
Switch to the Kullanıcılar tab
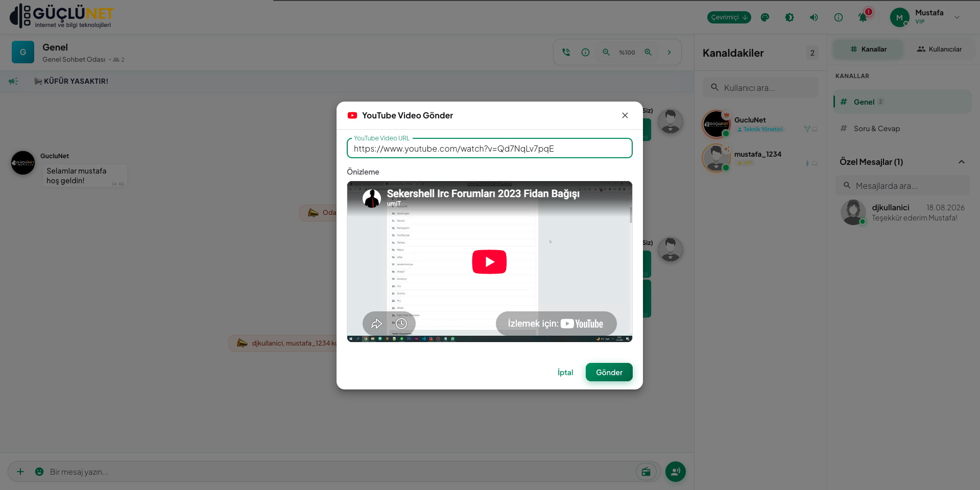[x=939, y=50]
